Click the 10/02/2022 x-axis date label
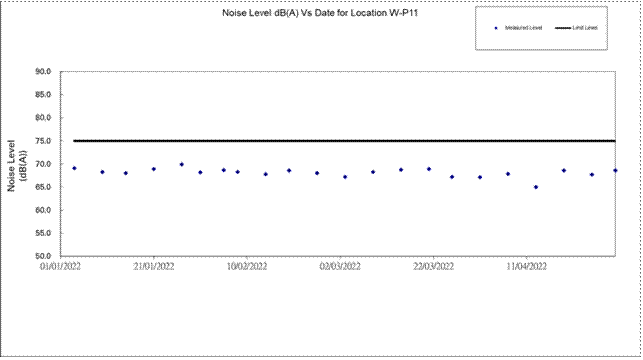643x360 pixels. tap(247, 267)
